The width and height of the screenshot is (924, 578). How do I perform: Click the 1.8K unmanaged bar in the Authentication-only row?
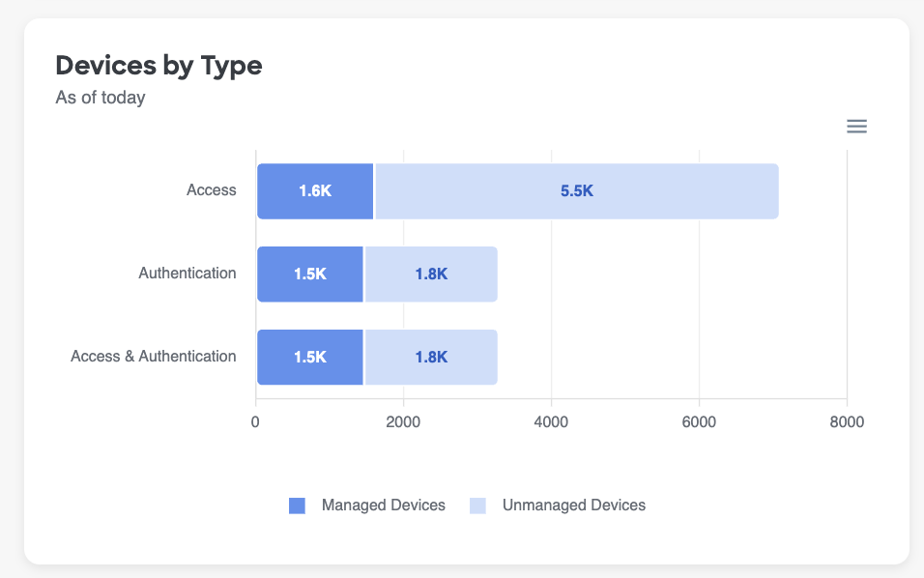(431, 275)
